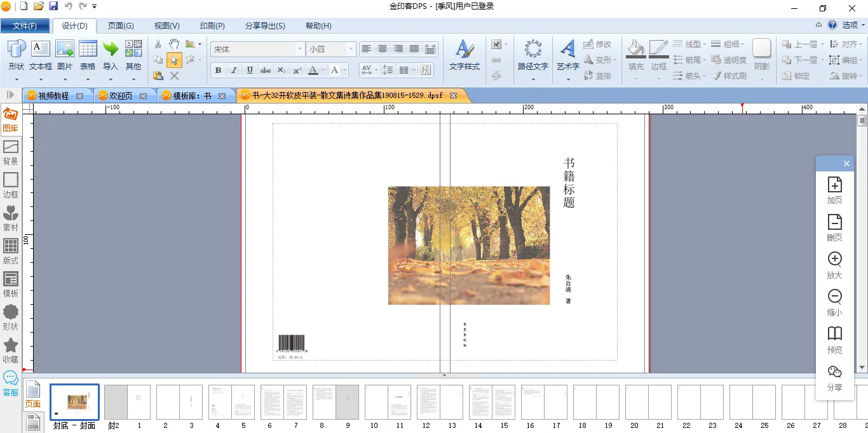Expand the 小四 font size dropdown
The height and width of the screenshot is (433, 868).
(350, 49)
